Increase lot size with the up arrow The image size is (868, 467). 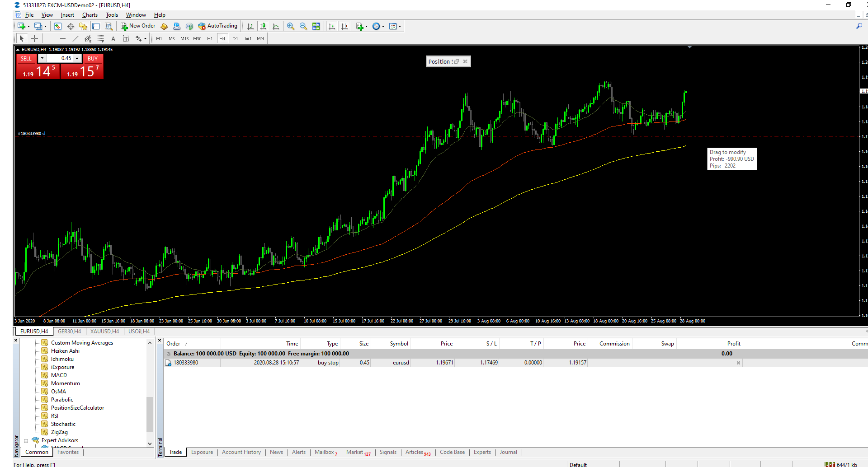(77, 58)
